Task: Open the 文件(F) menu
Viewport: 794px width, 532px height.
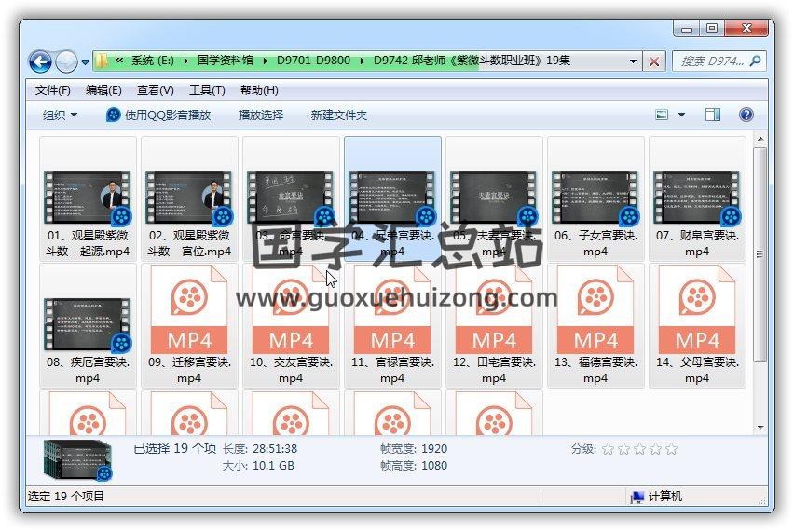Action: point(53,90)
